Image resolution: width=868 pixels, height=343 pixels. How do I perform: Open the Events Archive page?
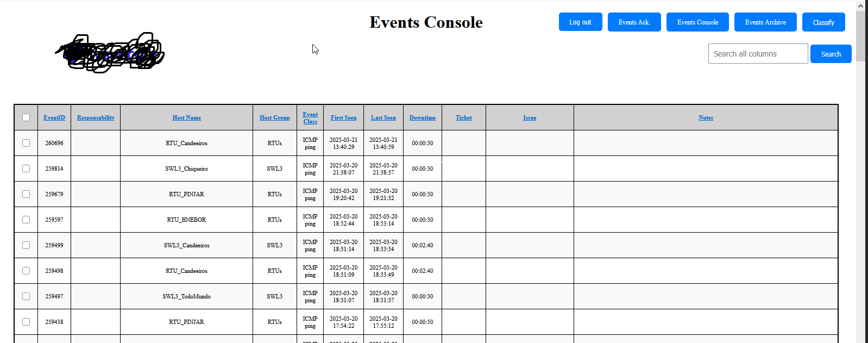765,22
